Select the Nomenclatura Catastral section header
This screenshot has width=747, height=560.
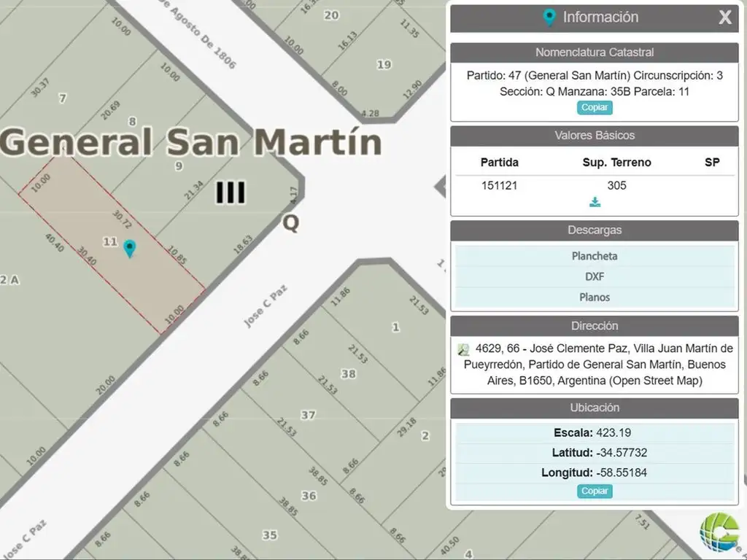click(x=595, y=52)
